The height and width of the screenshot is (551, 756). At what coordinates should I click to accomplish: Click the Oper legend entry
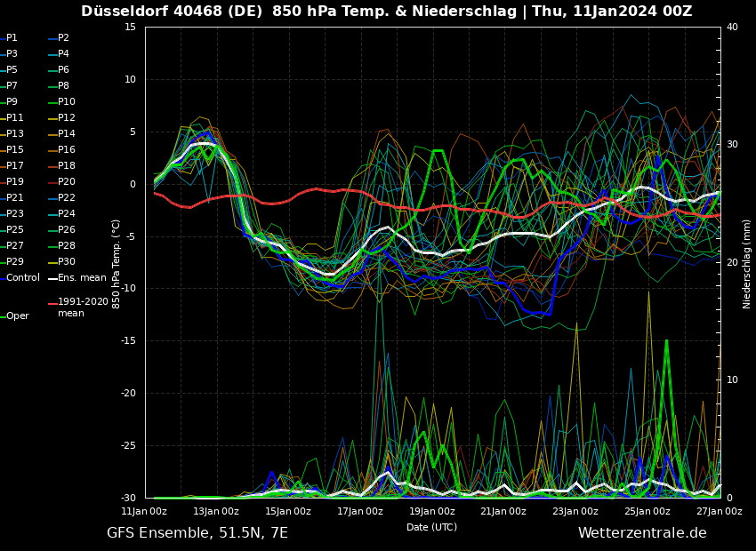click(x=17, y=316)
